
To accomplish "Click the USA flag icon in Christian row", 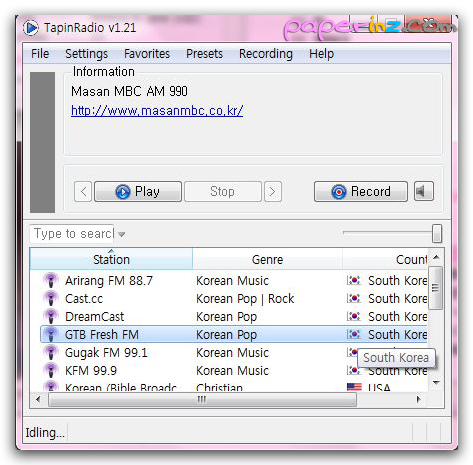I will pyautogui.click(x=354, y=387).
